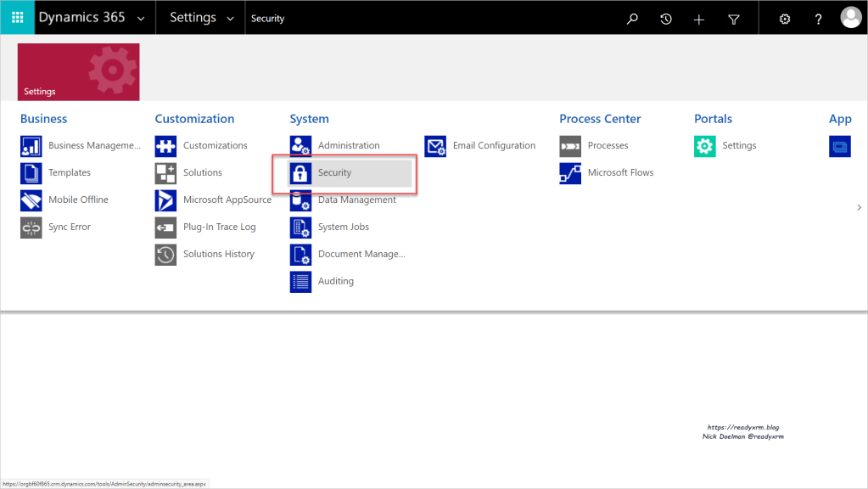Viewport: 868px width, 489px height.
Task: Open Microsoft Flows in Process Center
Action: pyautogui.click(x=619, y=173)
